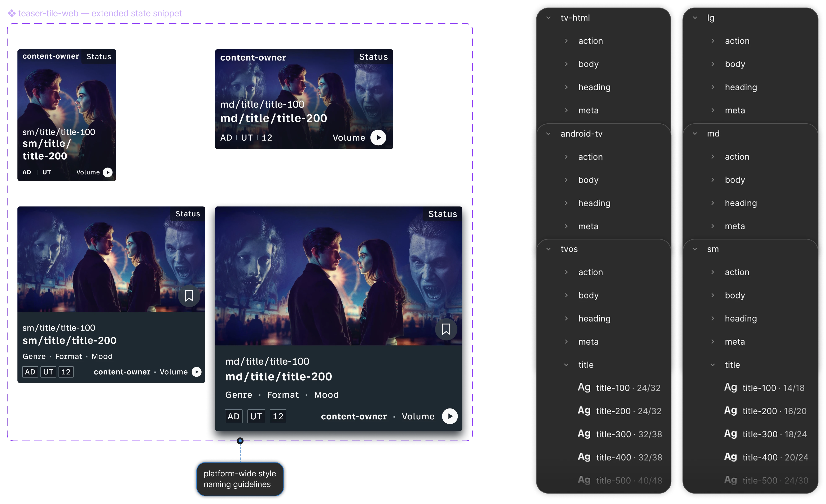Click play icon on large md card footer
Screen dimensions: 826x504
click(450, 416)
